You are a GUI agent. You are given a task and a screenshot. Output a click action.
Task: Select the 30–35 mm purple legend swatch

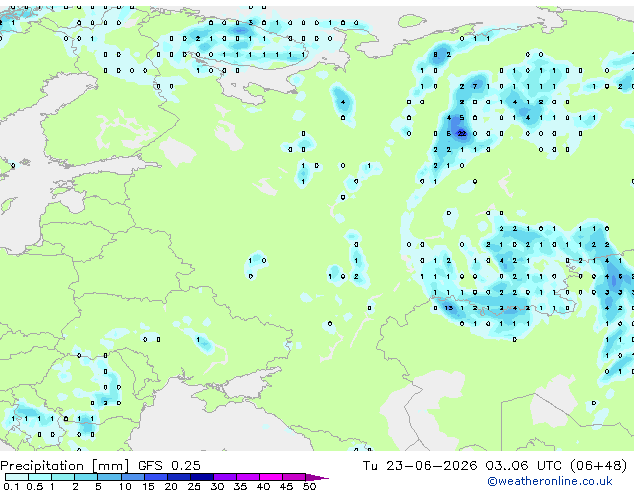pos(225,477)
